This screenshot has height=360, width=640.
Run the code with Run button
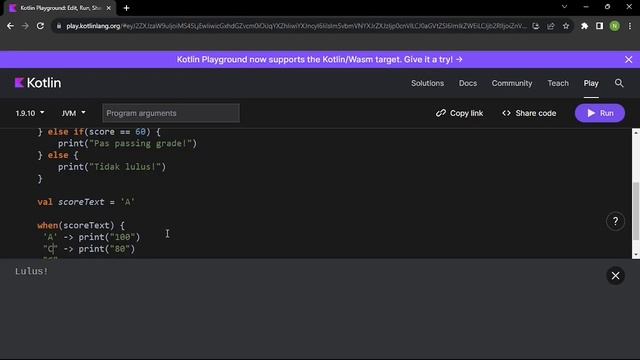tap(600, 113)
